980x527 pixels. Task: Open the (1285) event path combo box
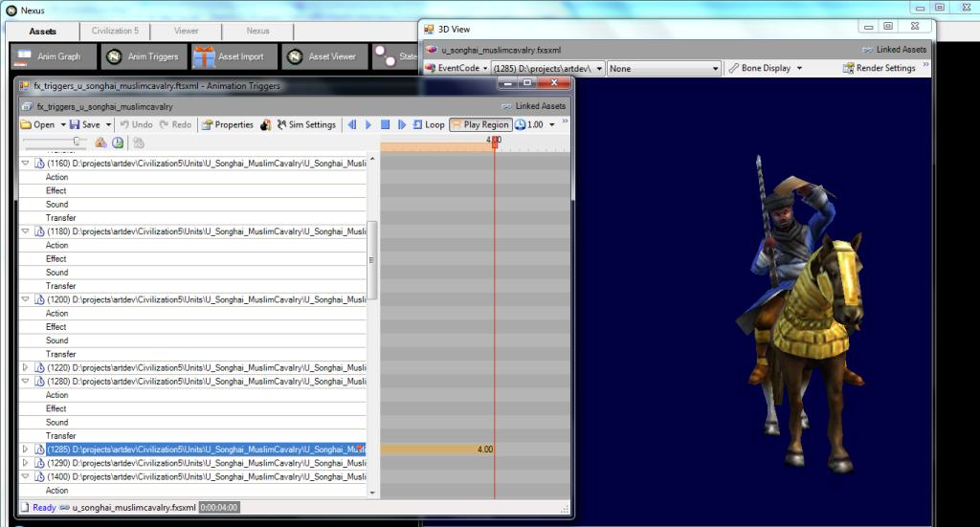(x=547, y=68)
